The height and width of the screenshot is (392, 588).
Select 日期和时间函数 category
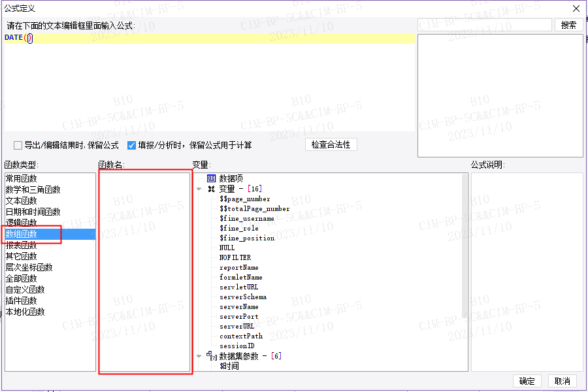click(33, 212)
